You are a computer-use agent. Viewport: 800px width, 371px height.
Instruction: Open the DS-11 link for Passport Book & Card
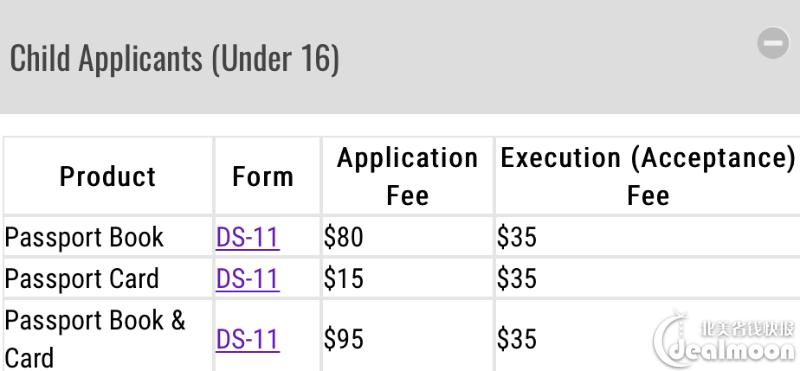tap(247, 339)
